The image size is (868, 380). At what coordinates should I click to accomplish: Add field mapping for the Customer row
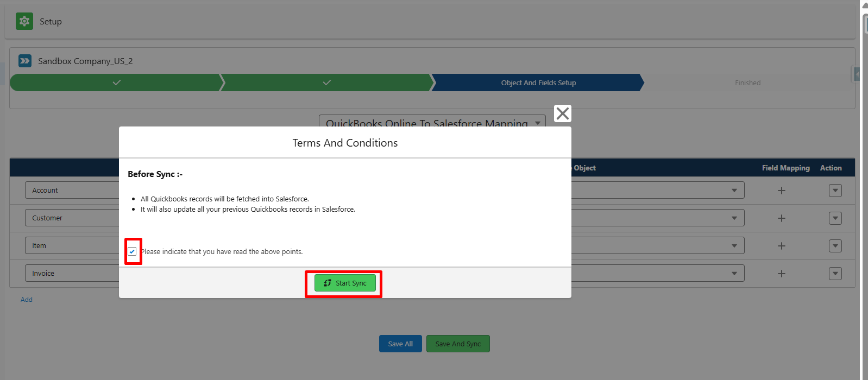click(x=782, y=218)
